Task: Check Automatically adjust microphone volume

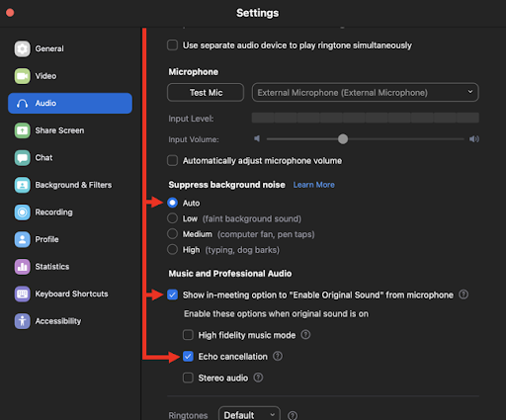Action: [172, 160]
